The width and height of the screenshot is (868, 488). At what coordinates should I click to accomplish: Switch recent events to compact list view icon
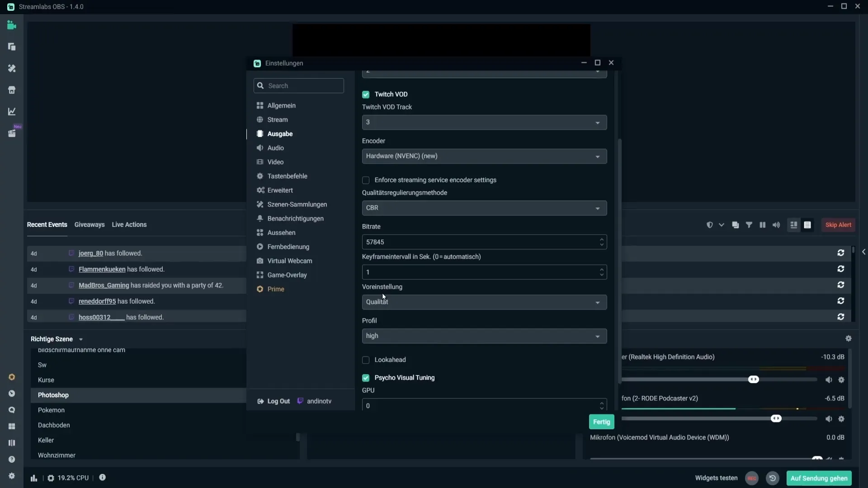tap(807, 225)
